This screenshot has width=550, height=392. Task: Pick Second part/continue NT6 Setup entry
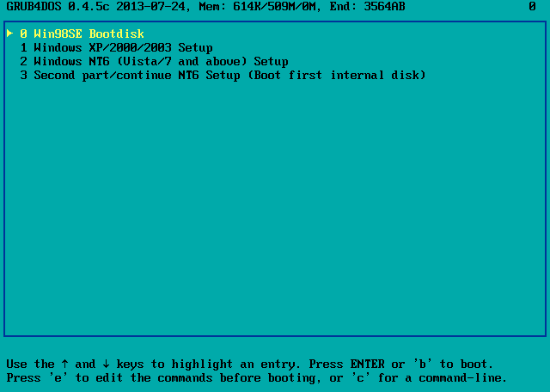223,75
